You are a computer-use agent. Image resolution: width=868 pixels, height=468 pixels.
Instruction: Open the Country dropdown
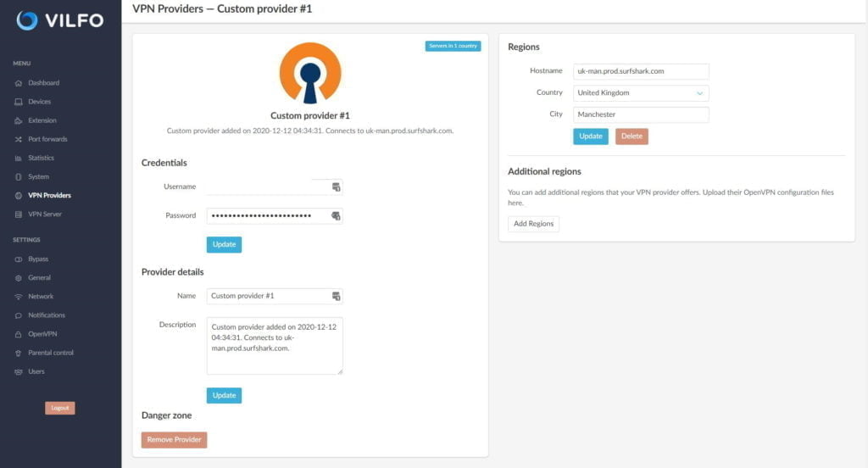pyautogui.click(x=641, y=93)
